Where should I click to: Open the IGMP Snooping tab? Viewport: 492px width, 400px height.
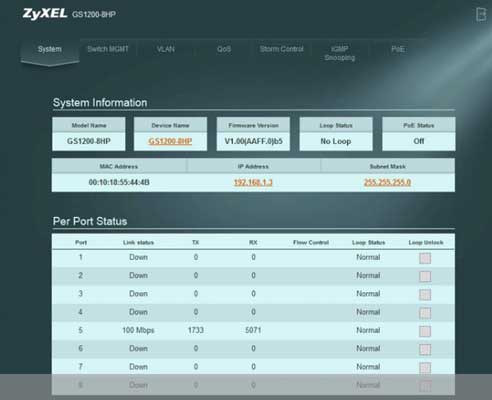coord(340,53)
